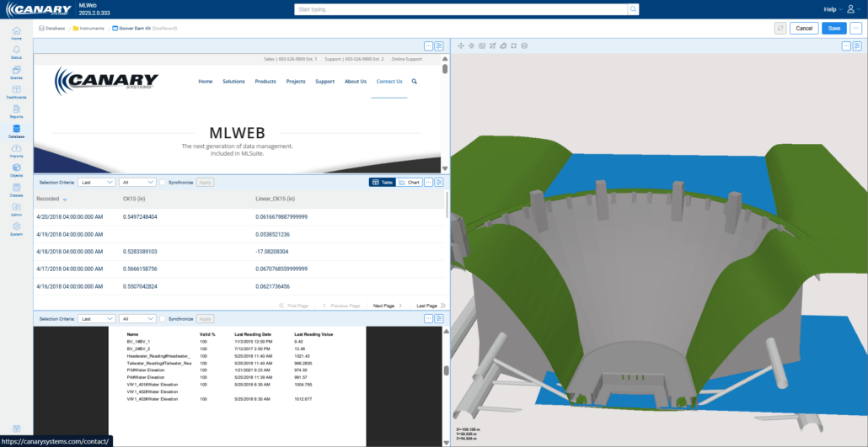Open Scenes from the left sidebar
This screenshot has height=447, width=868.
pos(16,71)
